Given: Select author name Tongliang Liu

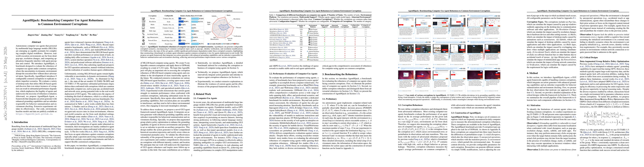Looking at the screenshot, I should (72, 35).
